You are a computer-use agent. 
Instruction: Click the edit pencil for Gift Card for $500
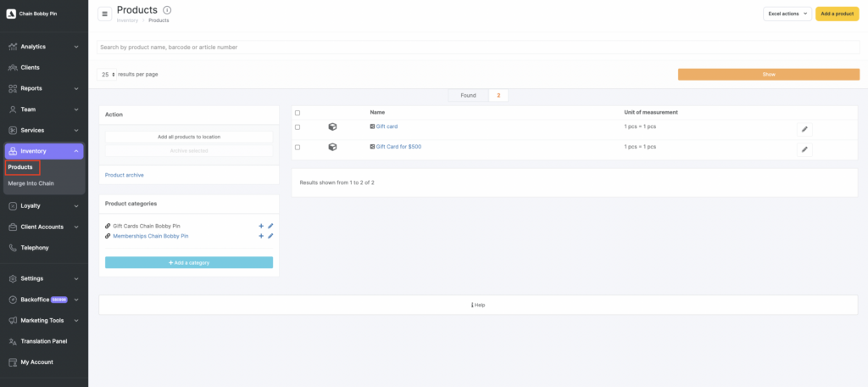(804, 149)
